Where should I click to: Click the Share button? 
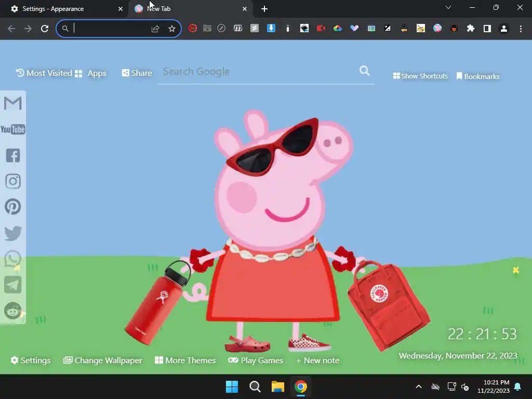click(137, 73)
